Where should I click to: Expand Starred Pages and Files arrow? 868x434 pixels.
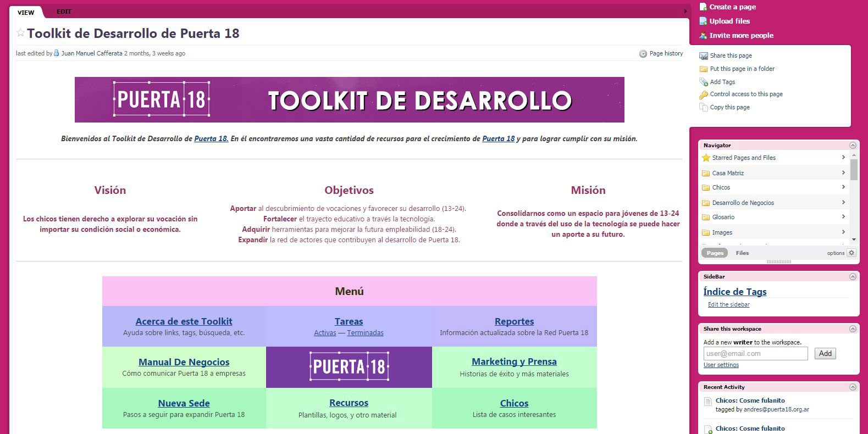coord(843,158)
